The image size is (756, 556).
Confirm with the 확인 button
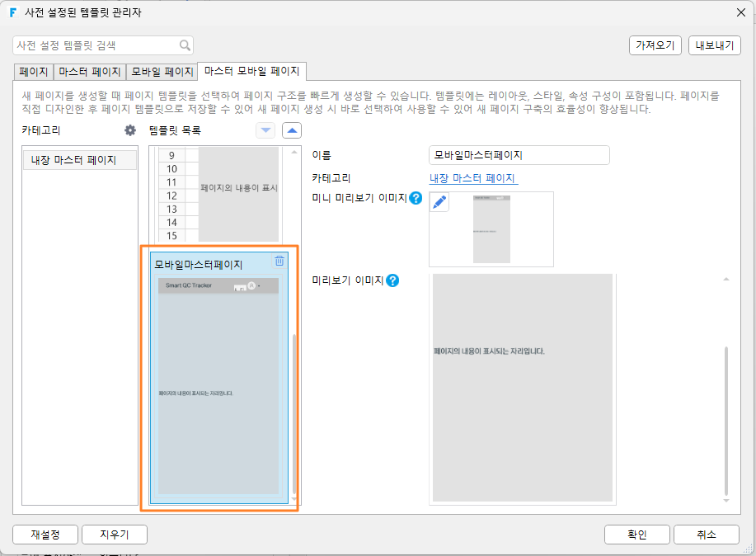coord(637,535)
